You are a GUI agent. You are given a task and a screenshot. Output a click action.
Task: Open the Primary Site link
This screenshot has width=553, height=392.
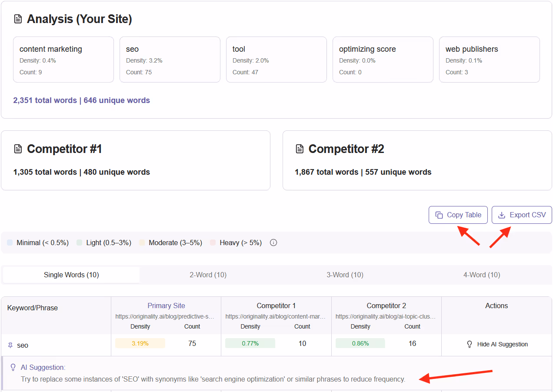[x=166, y=306]
